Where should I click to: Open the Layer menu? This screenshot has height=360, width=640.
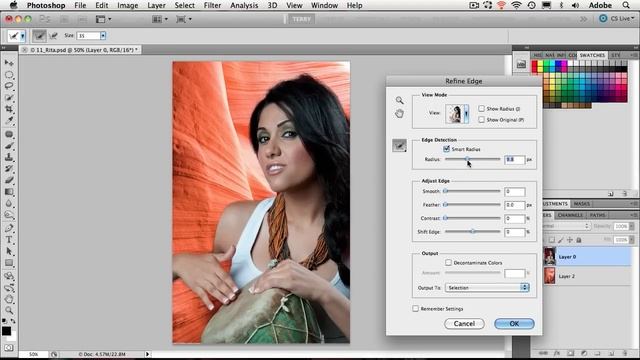156,5
